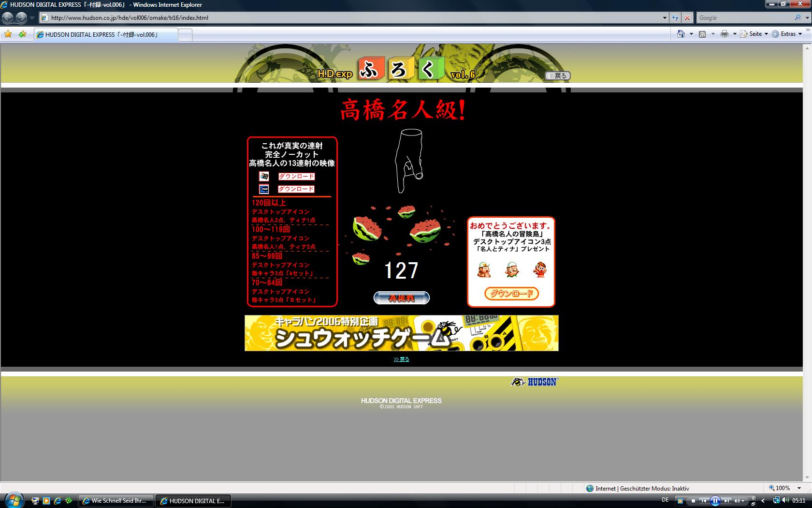Open the zoom level 100% dropdown
The image size is (812, 508).
coord(799,489)
